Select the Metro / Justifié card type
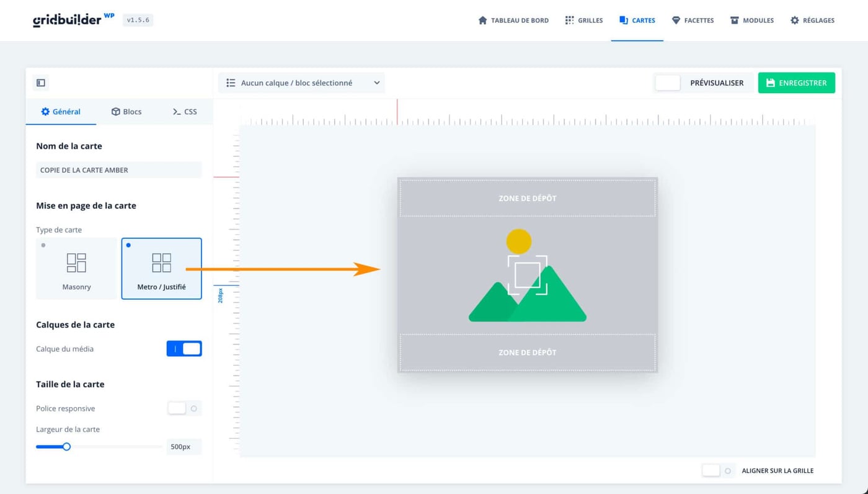This screenshot has width=868, height=494. coord(161,268)
